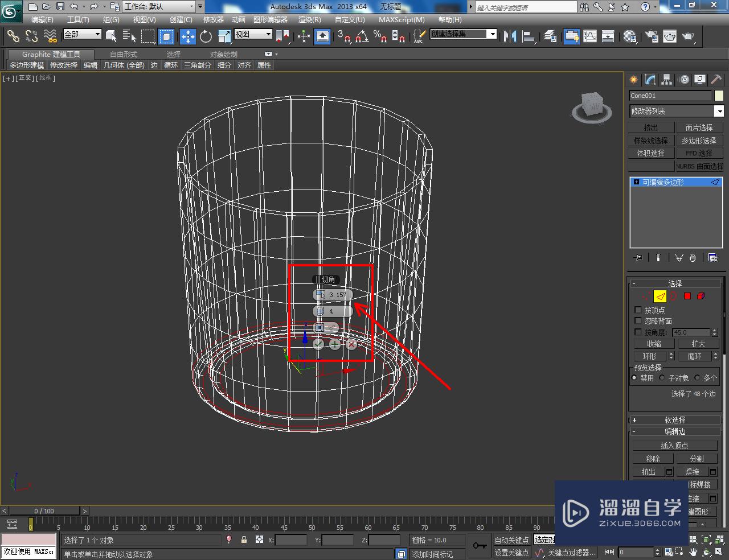The height and width of the screenshot is (560, 729).
Task: Select the Link tool in main toolbar
Action: (13, 36)
